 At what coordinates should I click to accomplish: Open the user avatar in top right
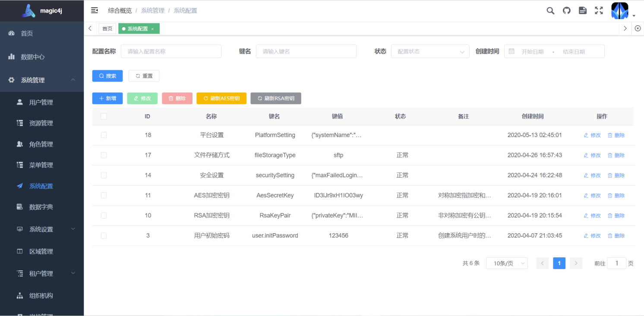coord(619,10)
